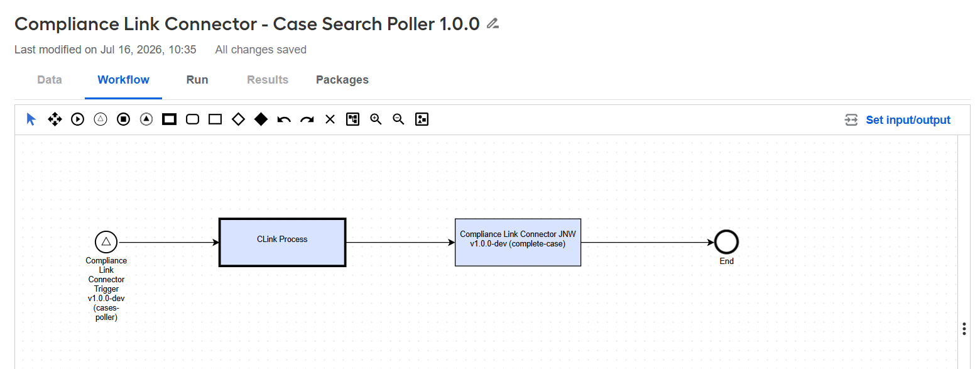Add a filled black diamond gateway

click(261, 119)
